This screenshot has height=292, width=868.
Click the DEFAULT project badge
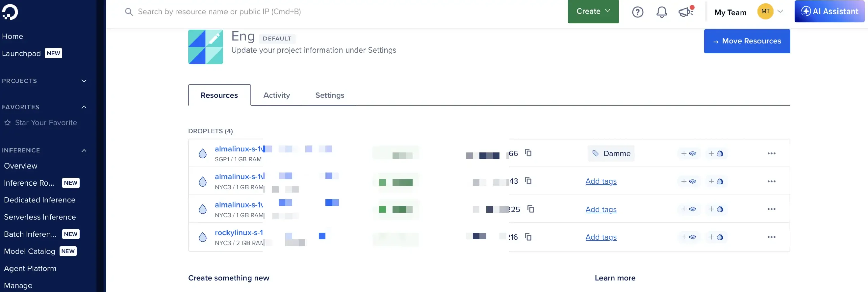277,39
